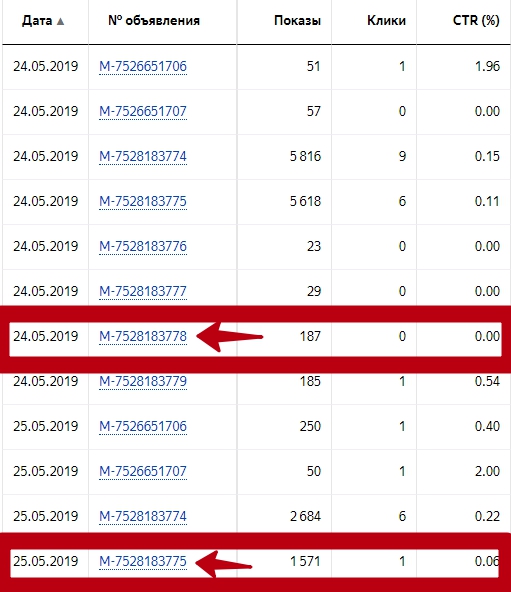Click the № объявления column header
This screenshot has width=511, height=592.
click(x=154, y=20)
